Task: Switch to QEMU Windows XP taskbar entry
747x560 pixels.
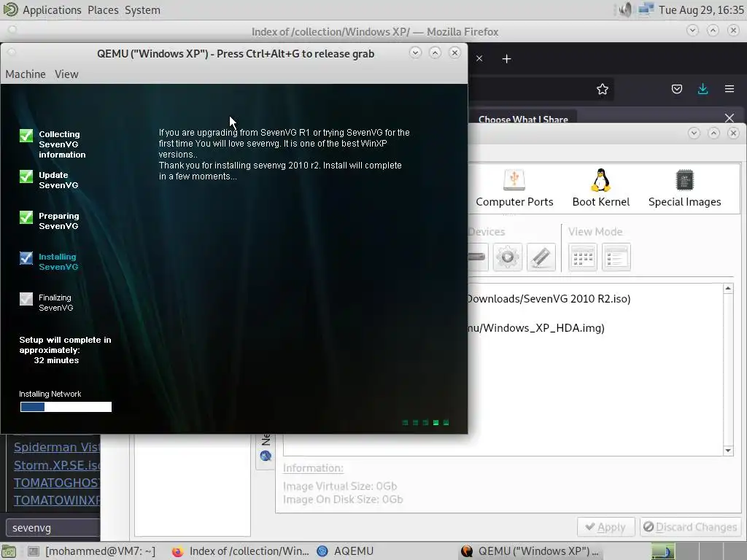Action: click(530, 551)
